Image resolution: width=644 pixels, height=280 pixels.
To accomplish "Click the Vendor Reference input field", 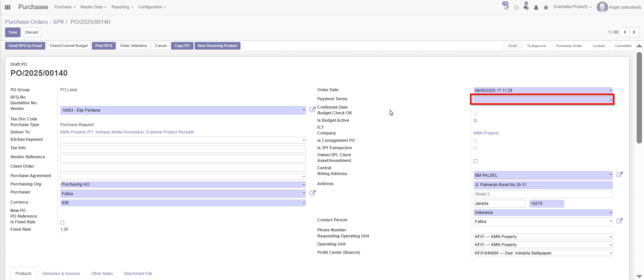I will click(183, 158).
